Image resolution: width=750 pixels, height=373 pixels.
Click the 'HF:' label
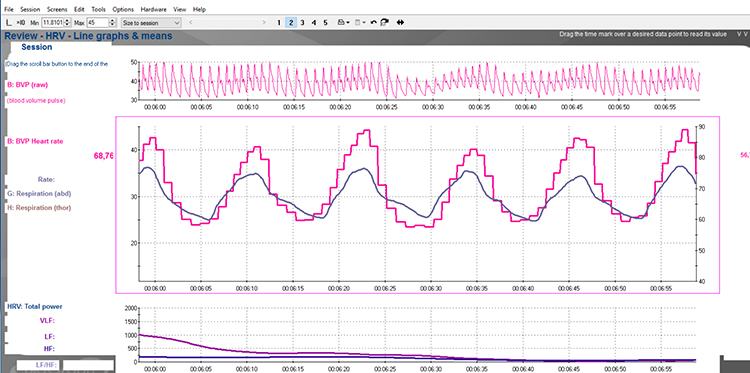coord(49,349)
